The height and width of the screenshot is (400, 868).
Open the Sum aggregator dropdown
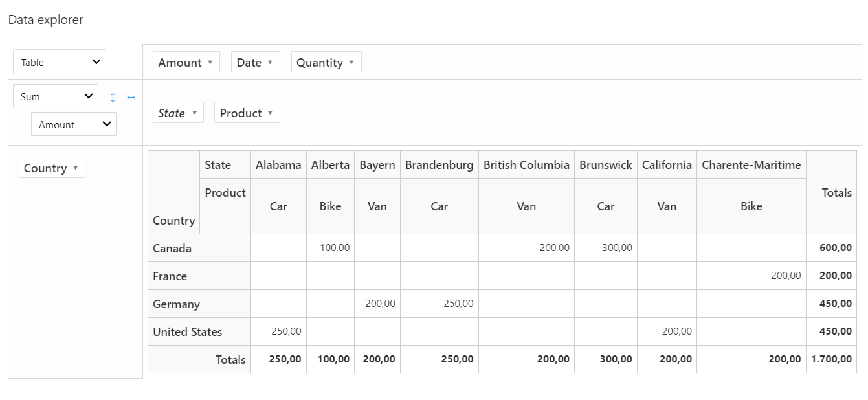56,96
